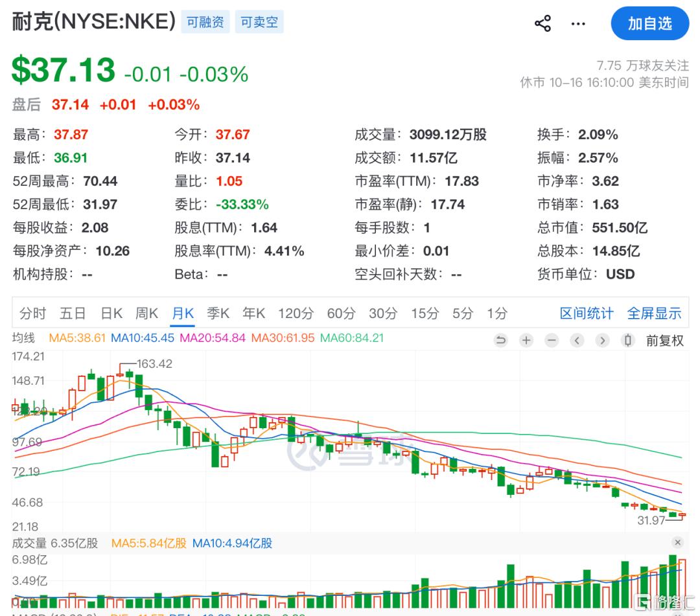Switch to 分时 intraday tab

(x=32, y=314)
